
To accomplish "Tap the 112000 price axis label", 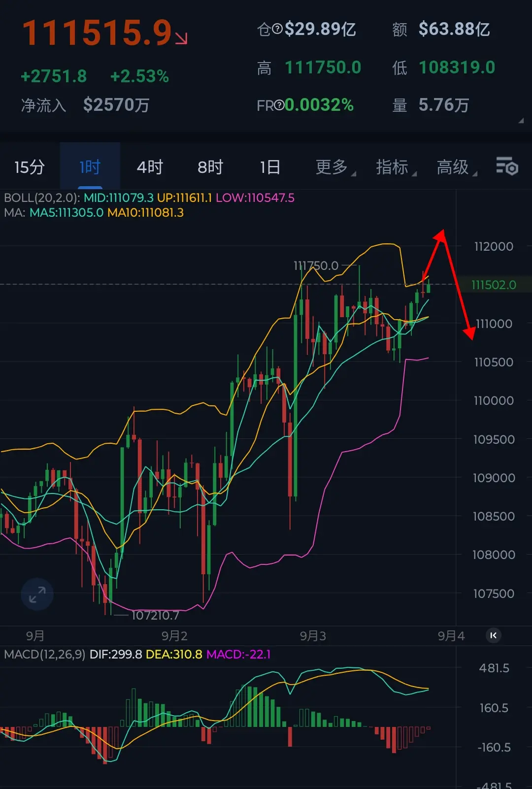I will coord(494,246).
